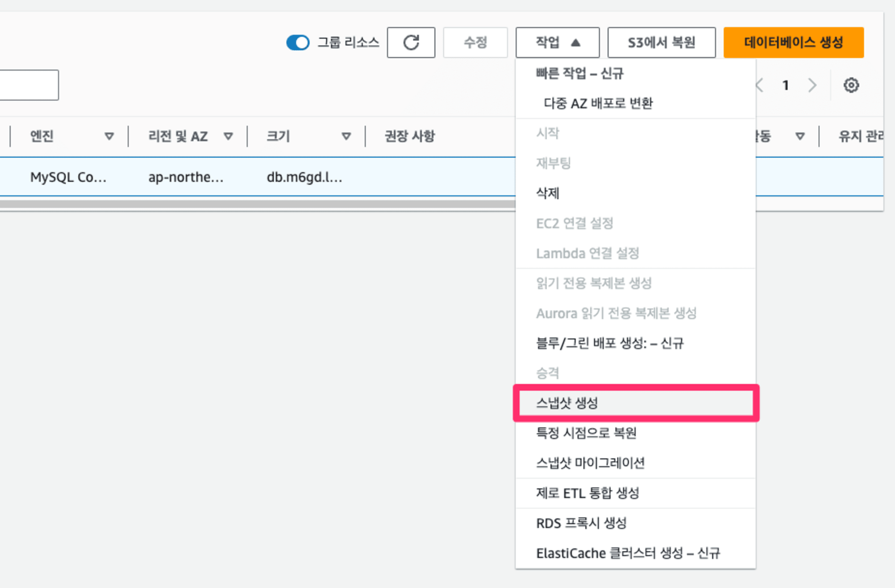The width and height of the screenshot is (895, 588).
Task: Sort by 엔진 column arrow
Action: click(109, 136)
